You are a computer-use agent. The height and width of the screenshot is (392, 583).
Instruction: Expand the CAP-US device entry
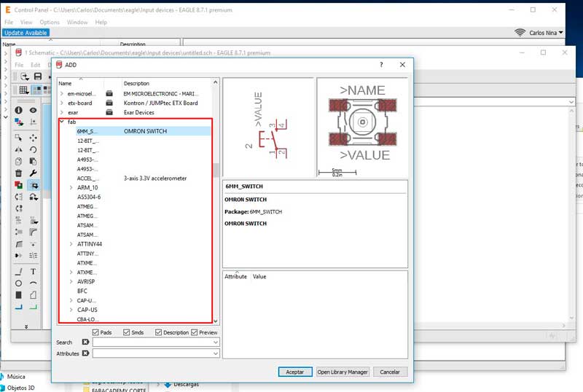coord(71,310)
